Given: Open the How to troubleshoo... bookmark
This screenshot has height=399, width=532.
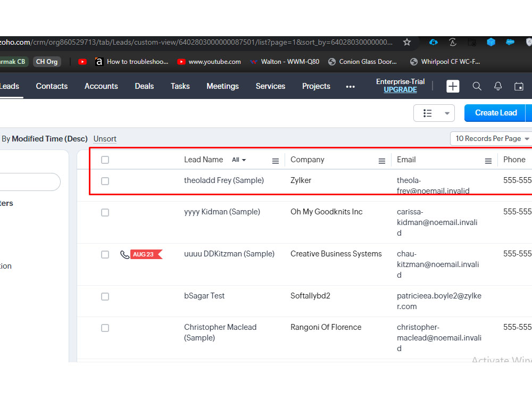Looking at the screenshot, I should pyautogui.click(x=131, y=62).
